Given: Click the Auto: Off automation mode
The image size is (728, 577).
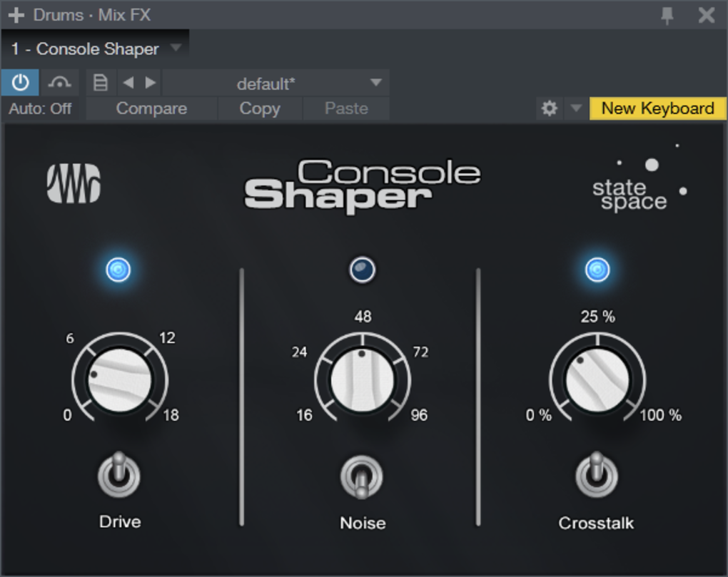Looking at the screenshot, I should tap(40, 108).
